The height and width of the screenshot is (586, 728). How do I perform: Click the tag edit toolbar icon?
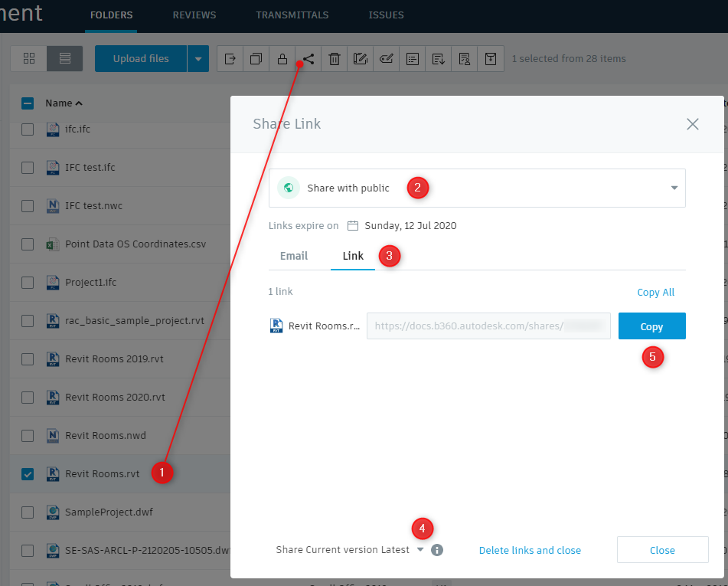[387, 59]
